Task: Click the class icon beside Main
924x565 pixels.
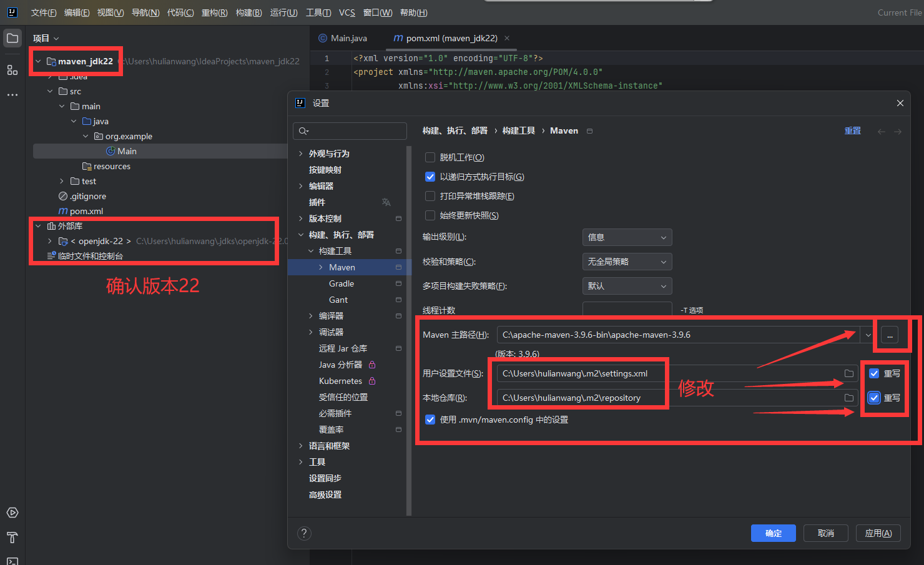Action: tap(111, 151)
